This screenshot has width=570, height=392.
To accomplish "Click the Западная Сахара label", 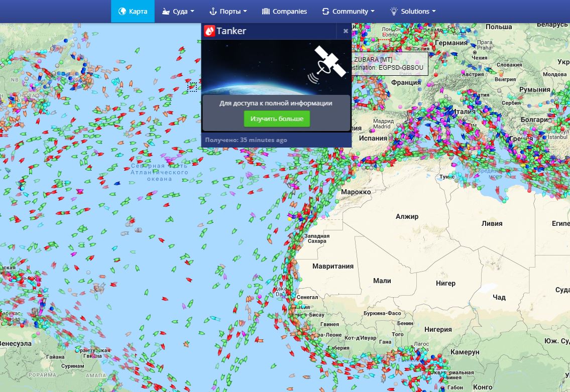I will coord(317,238).
